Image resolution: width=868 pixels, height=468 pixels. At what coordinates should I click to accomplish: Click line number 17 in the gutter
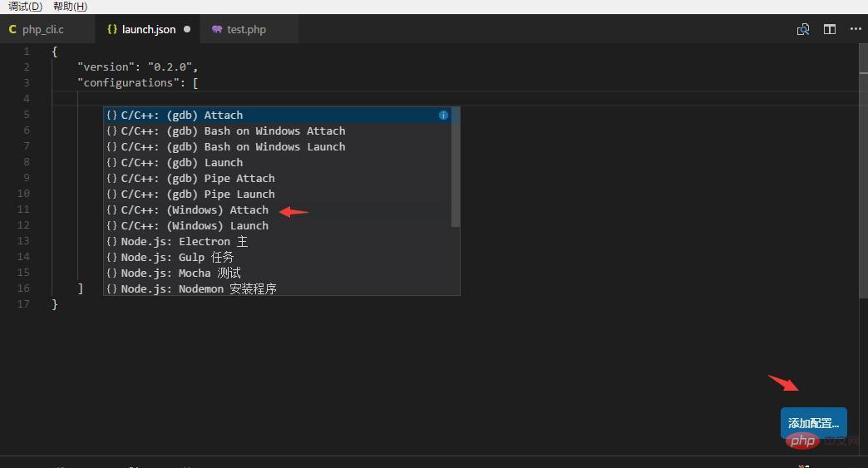tap(23, 303)
